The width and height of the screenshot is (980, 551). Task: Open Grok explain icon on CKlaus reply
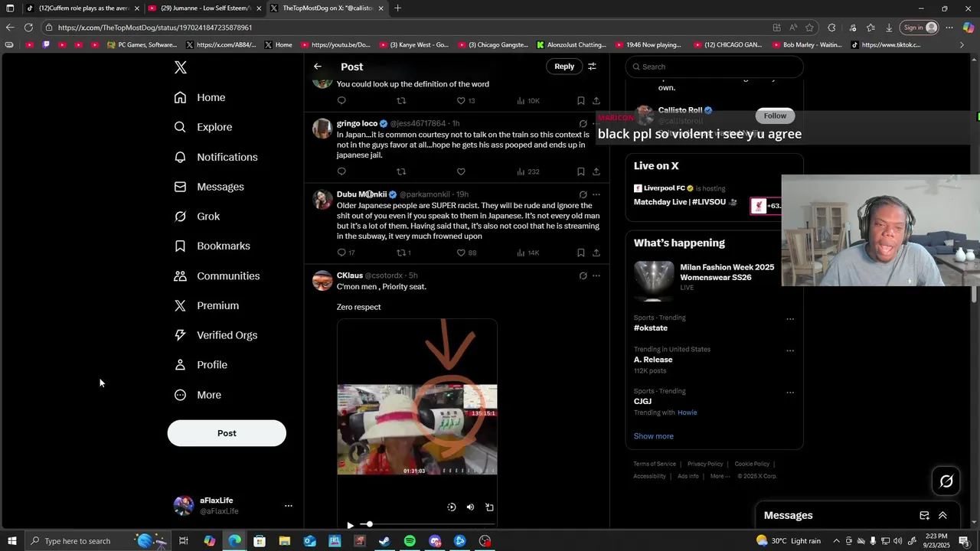[x=583, y=275]
